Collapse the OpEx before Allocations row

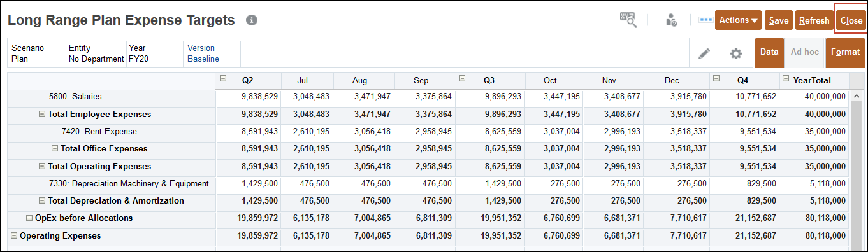click(x=29, y=218)
